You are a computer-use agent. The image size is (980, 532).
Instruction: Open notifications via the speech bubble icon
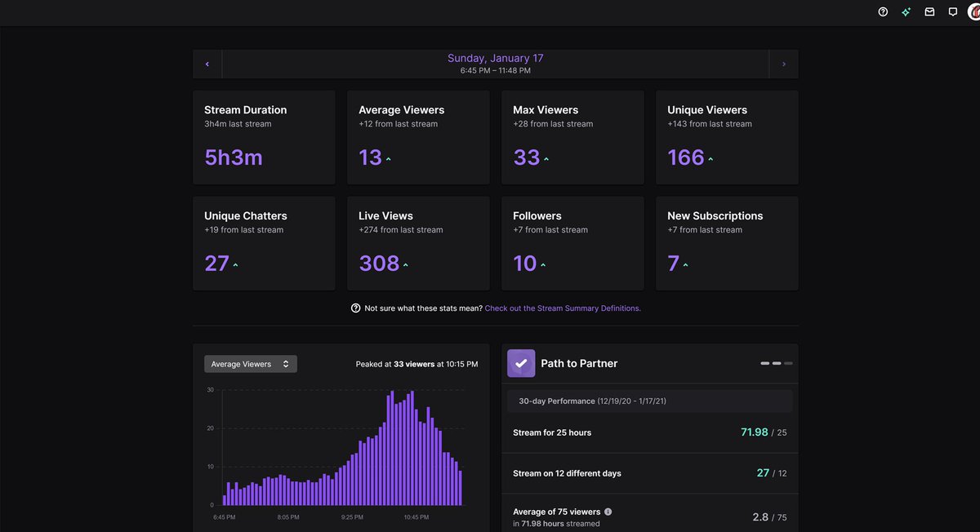(x=952, y=11)
